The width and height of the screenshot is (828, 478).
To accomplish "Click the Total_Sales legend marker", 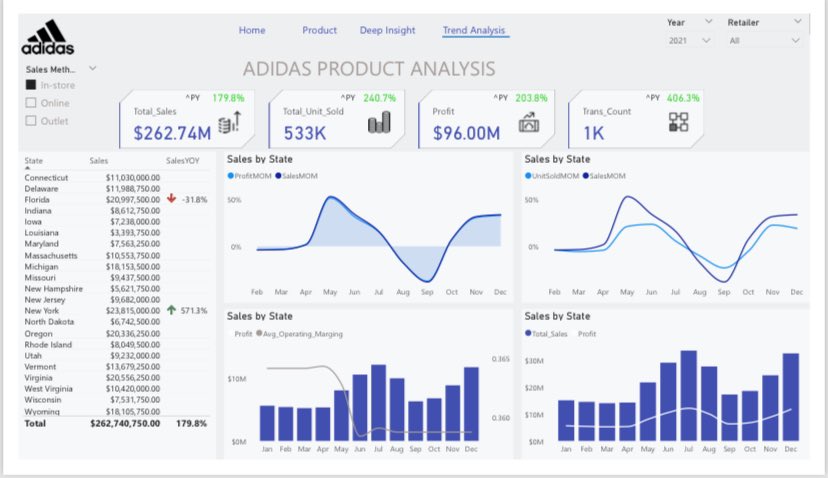I will coord(528,333).
